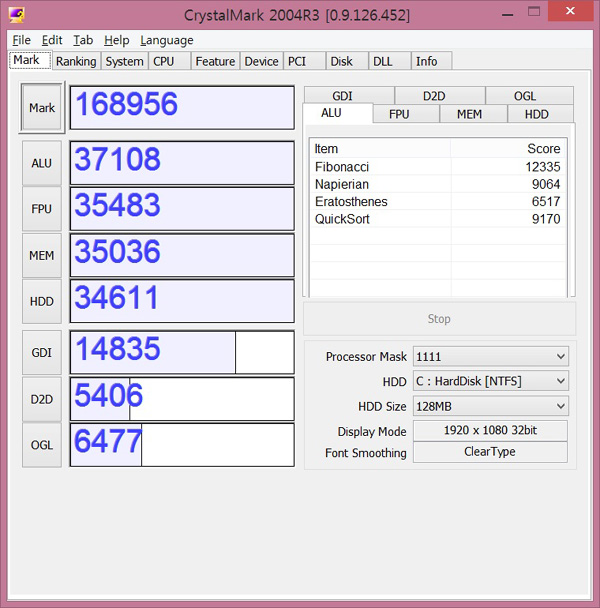The width and height of the screenshot is (600, 608).
Task: Click the Fibonacci score 12335
Action: click(543, 167)
